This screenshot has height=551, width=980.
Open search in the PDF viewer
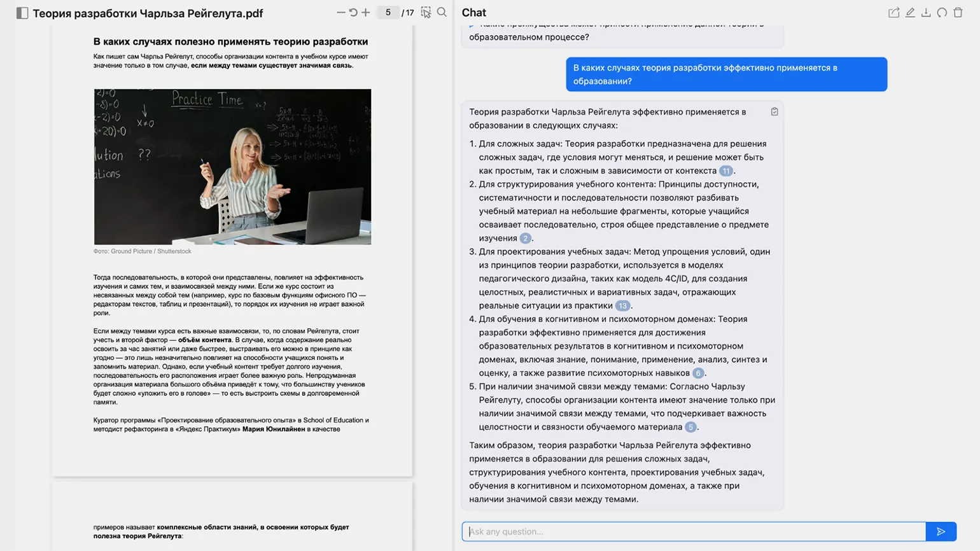click(x=442, y=12)
